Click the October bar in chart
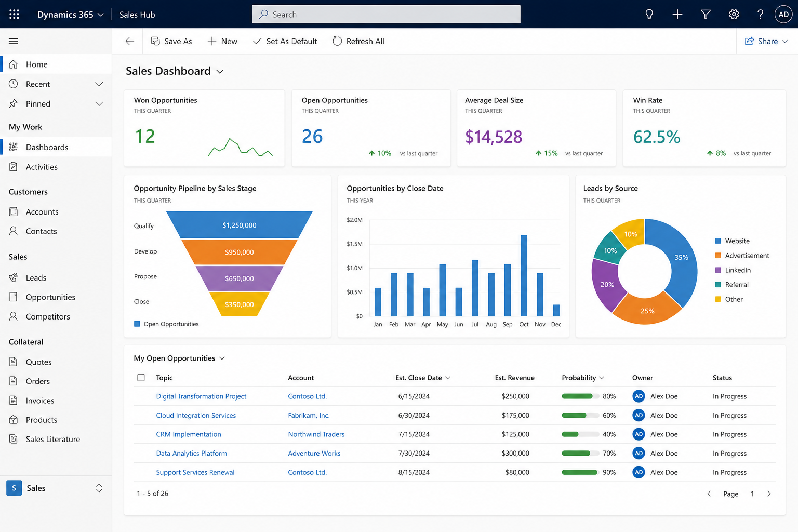798x532 pixels. tap(524, 275)
